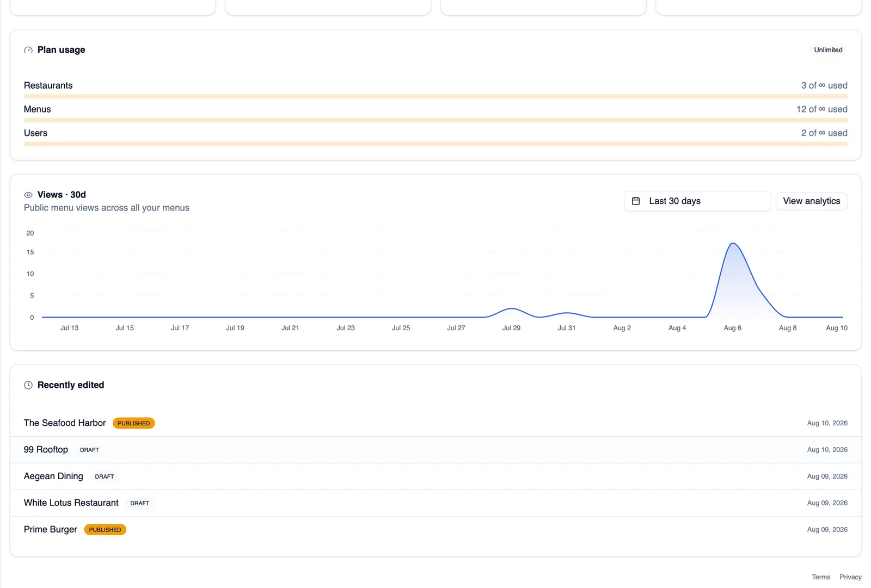This screenshot has height=588, width=871.
Task: Click the Plan usage heading
Action: (x=61, y=50)
